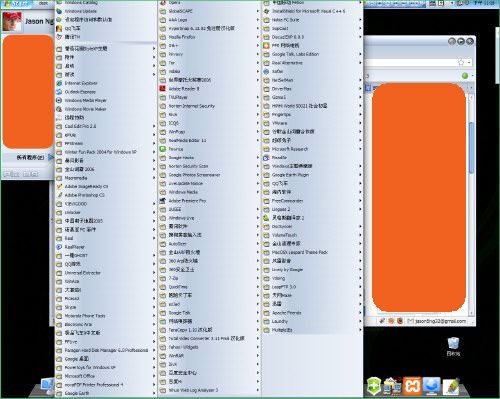The width and height of the screenshot is (500, 399).
Task: Open the Recycle Bin desktop icon
Action: pyautogui.click(x=453, y=347)
